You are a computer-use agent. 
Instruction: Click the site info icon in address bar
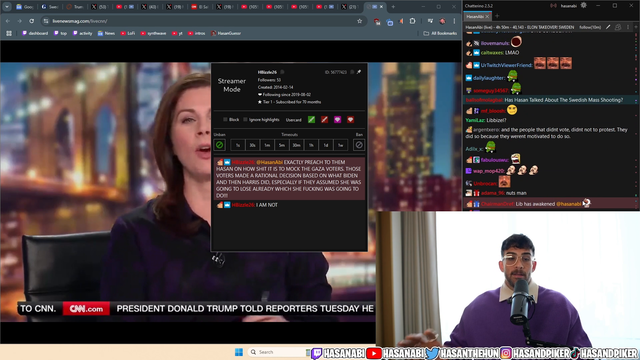point(46,21)
